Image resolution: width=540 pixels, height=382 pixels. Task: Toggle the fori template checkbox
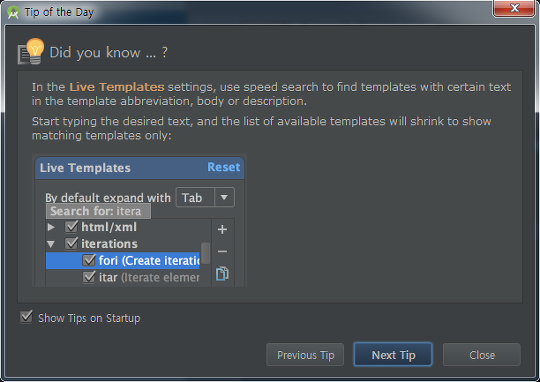(x=89, y=260)
